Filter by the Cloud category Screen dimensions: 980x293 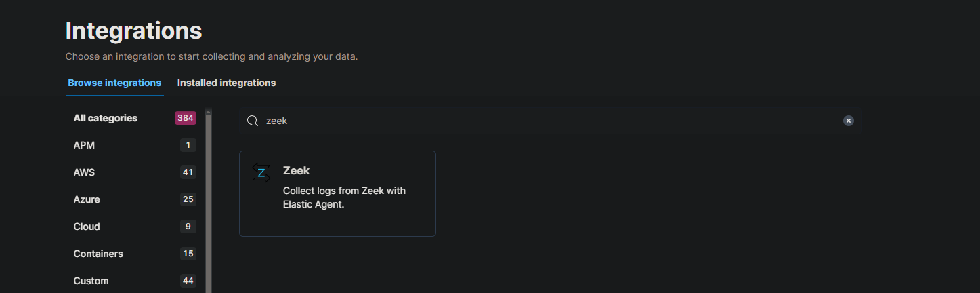click(87, 227)
